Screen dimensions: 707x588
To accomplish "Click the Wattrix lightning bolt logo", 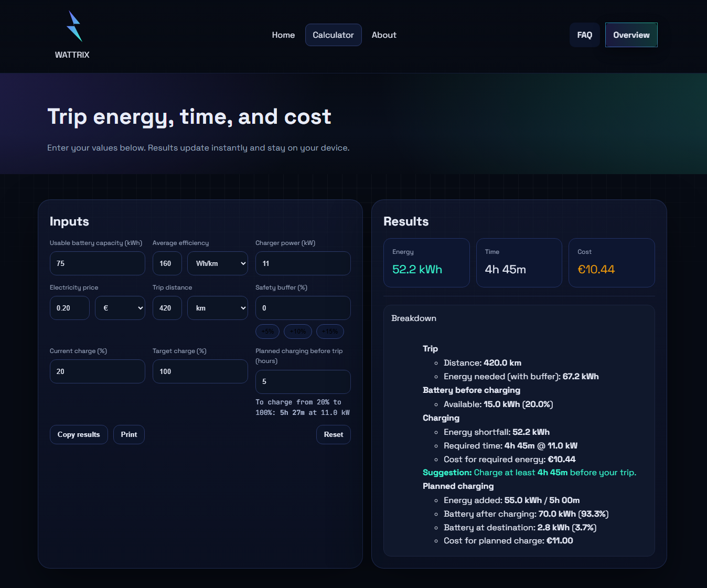I will [x=74, y=27].
